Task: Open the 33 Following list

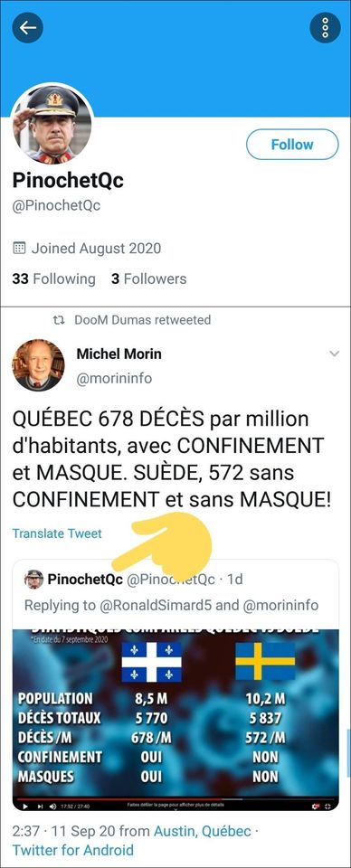Action: click(53, 278)
